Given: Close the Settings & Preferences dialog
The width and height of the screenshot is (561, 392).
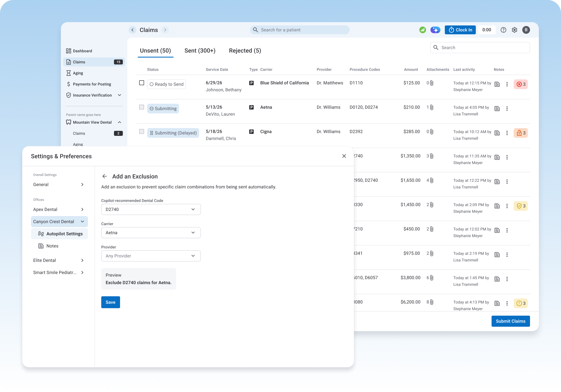Looking at the screenshot, I should [x=344, y=156].
